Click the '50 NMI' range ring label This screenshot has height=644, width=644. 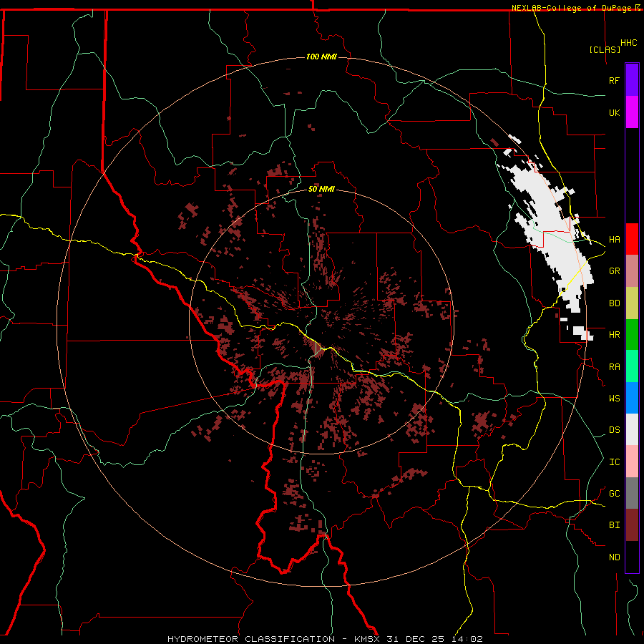tap(321, 190)
